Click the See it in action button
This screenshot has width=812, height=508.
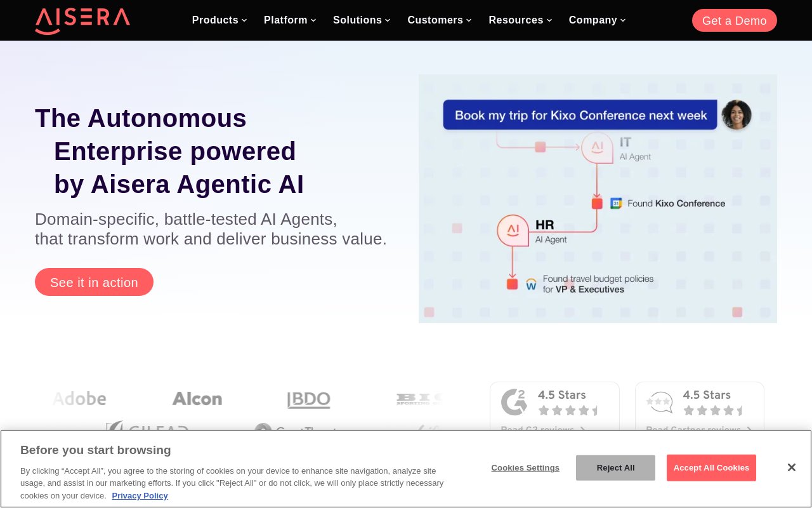[94, 282]
